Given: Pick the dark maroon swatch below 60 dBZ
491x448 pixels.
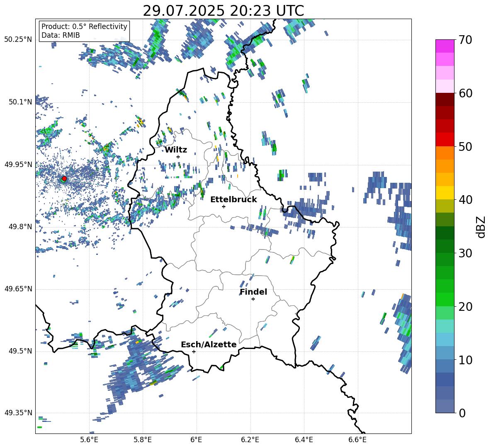Looking at the screenshot, I should coord(445,99).
